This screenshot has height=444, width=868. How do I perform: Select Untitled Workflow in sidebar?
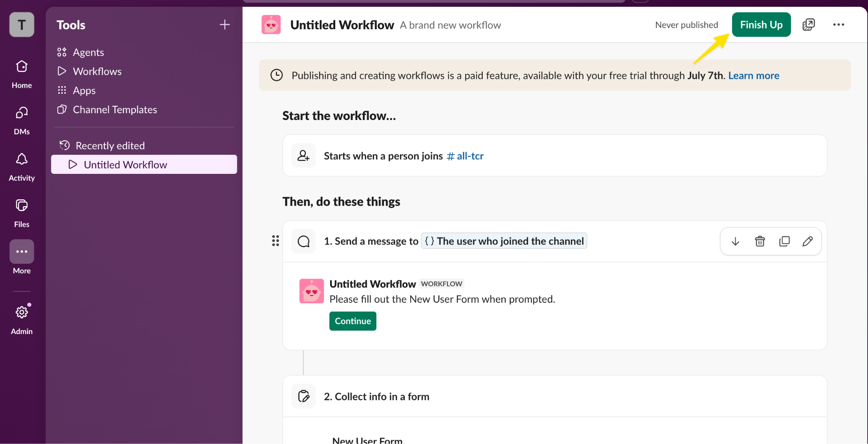[x=144, y=165]
